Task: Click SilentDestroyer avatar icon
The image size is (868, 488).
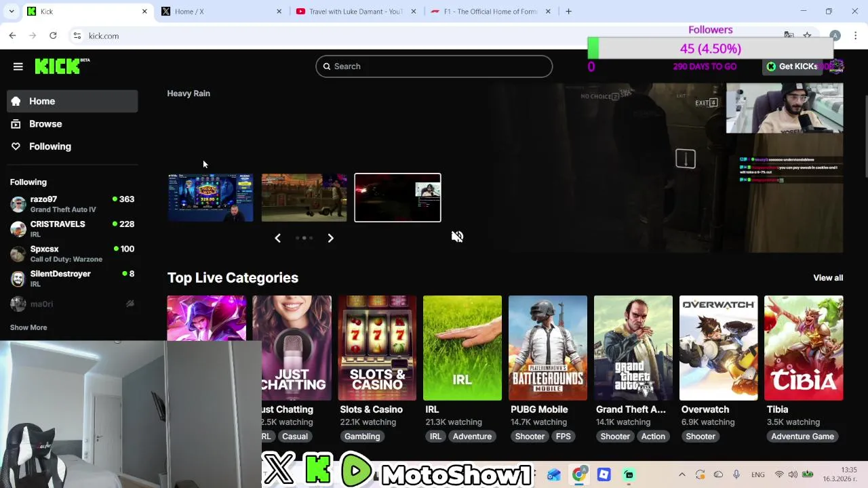Action: point(18,279)
